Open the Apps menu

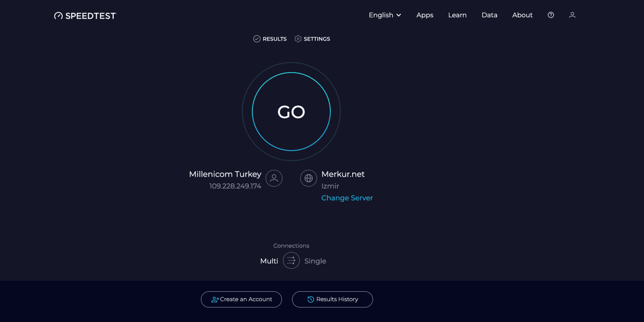coord(424,15)
